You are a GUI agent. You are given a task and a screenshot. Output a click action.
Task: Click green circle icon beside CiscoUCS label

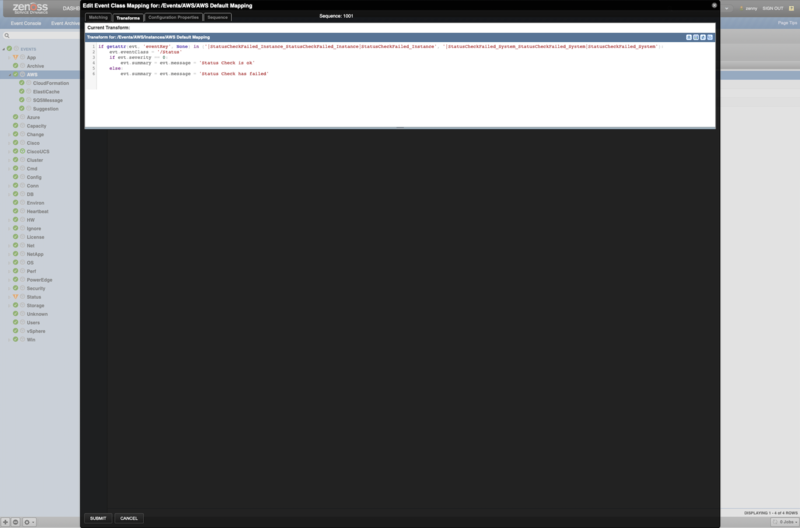[x=22, y=151]
